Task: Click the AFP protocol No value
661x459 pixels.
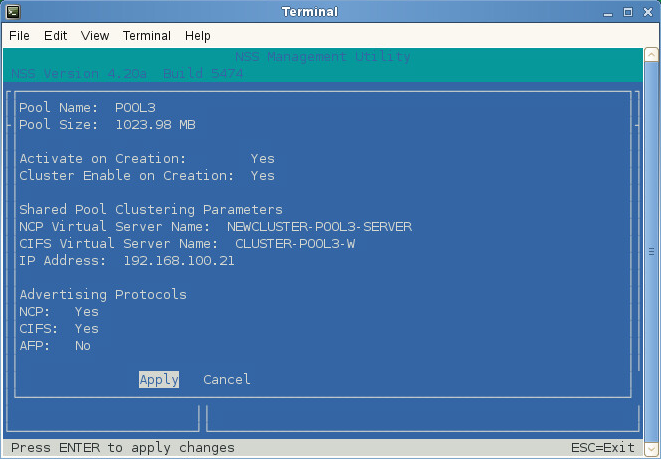Action: click(x=83, y=346)
